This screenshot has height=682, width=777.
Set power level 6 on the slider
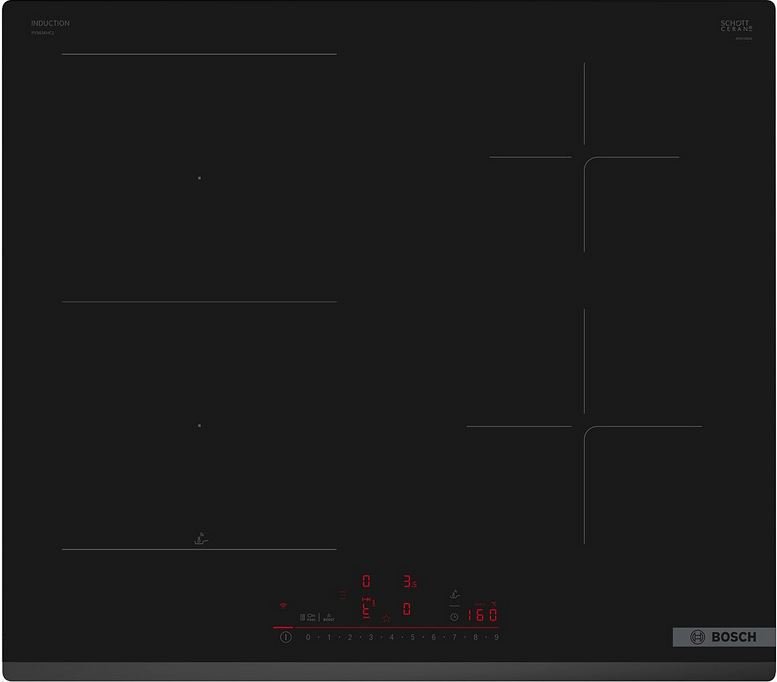(x=434, y=637)
